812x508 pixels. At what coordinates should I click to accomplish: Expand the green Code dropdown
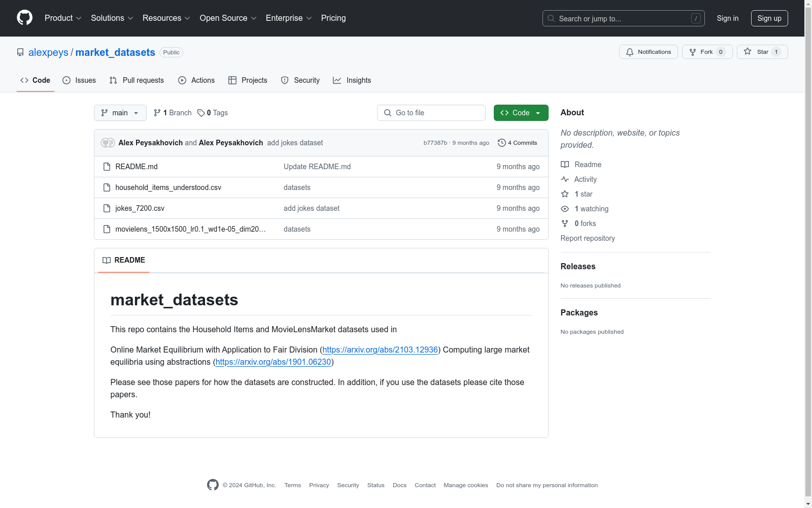pyautogui.click(x=521, y=113)
